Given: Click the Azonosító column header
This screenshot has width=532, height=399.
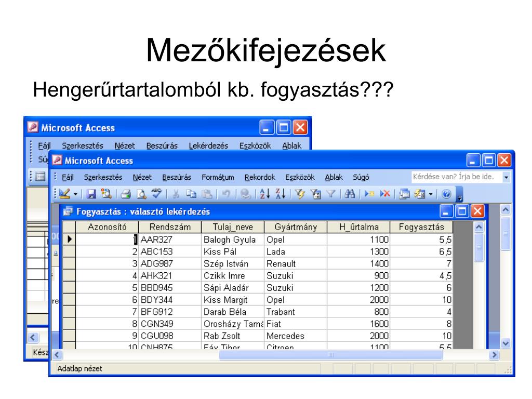Looking at the screenshot, I should click(107, 227).
